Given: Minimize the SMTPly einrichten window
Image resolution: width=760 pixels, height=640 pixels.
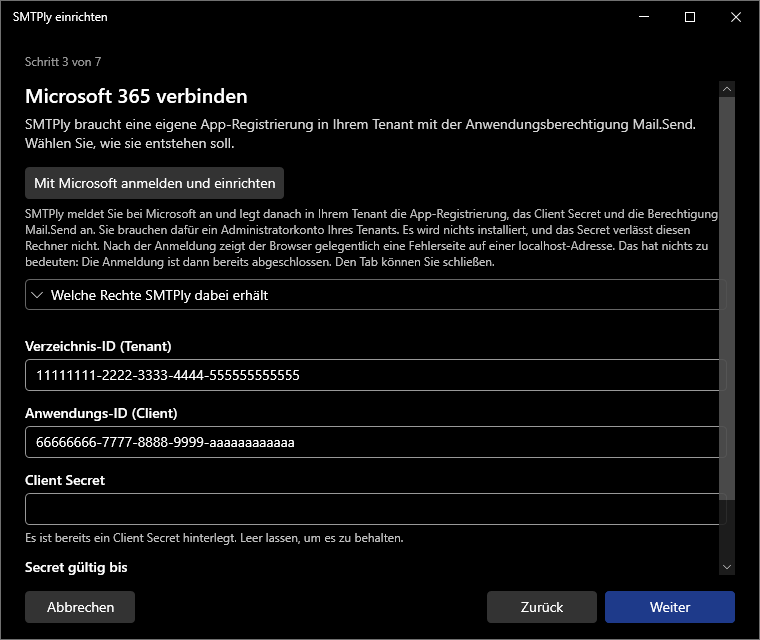Looking at the screenshot, I should pyautogui.click(x=644, y=17).
